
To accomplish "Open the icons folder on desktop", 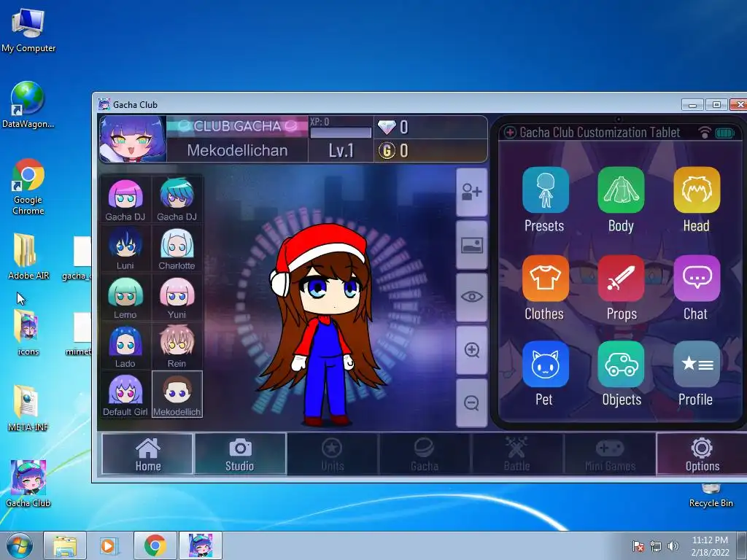I will pyautogui.click(x=28, y=332).
